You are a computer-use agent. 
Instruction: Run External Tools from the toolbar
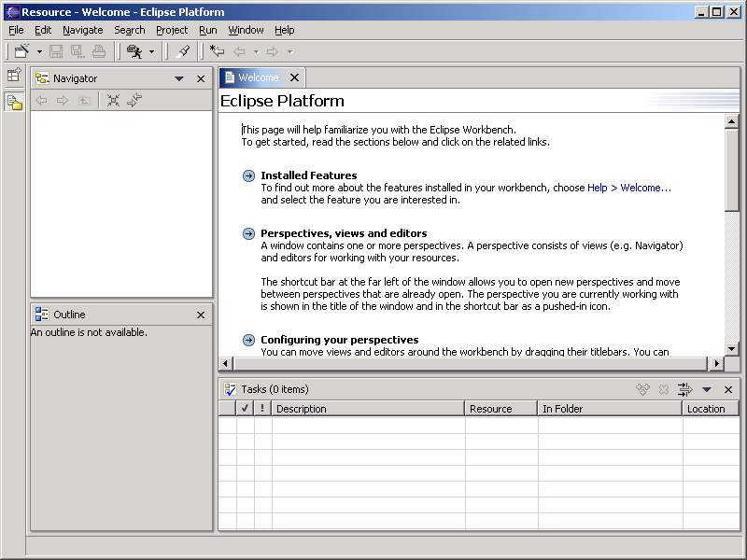point(134,51)
